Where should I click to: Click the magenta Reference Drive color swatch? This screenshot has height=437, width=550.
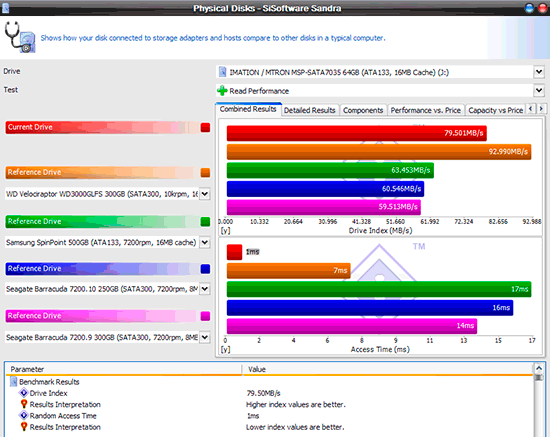(x=205, y=316)
